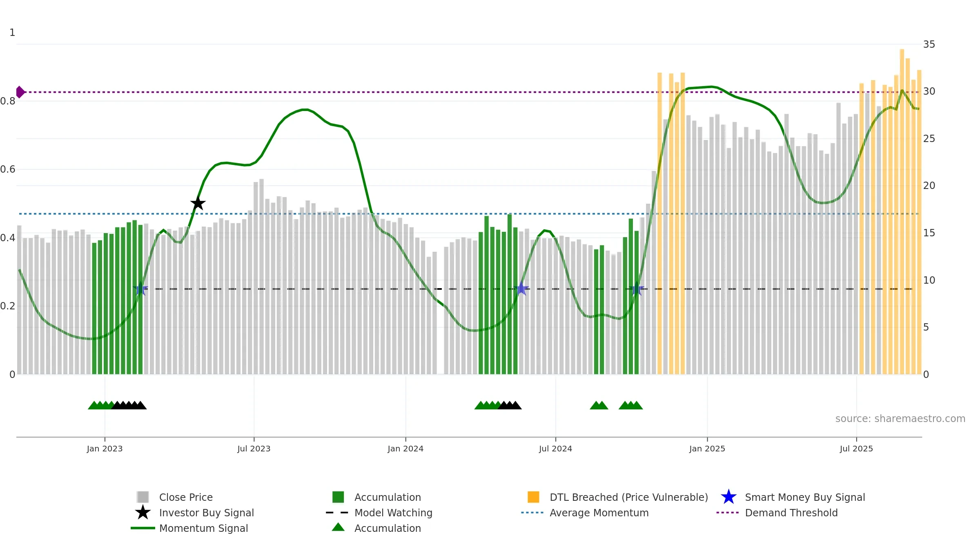Click the Smart Money star before Jul 2024
Viewport: 980px width, 551px height.
(x=521, y=289)
